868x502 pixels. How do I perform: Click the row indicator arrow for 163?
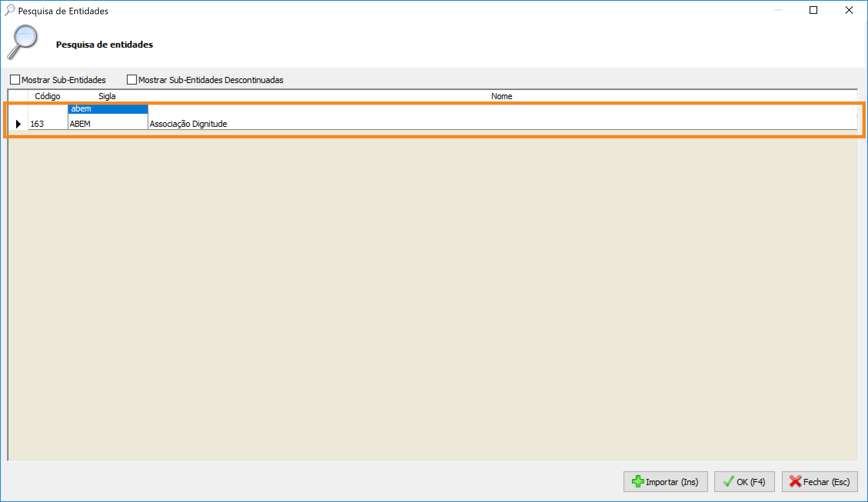(x=18, y=124)
